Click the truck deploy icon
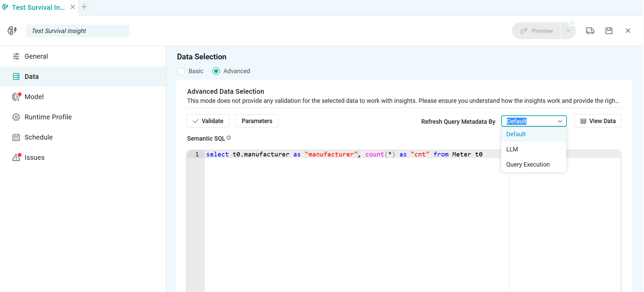This screenshot has height=292, width=644. click(590, 31)
